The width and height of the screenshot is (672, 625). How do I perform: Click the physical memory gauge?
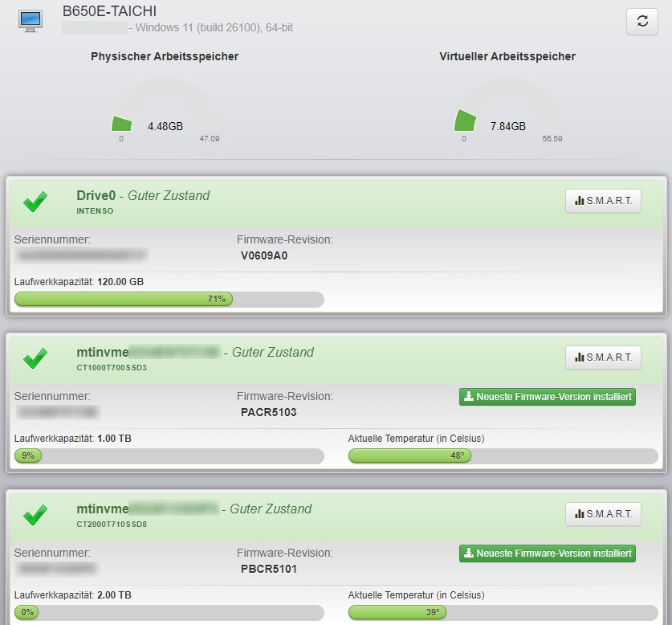165,112
